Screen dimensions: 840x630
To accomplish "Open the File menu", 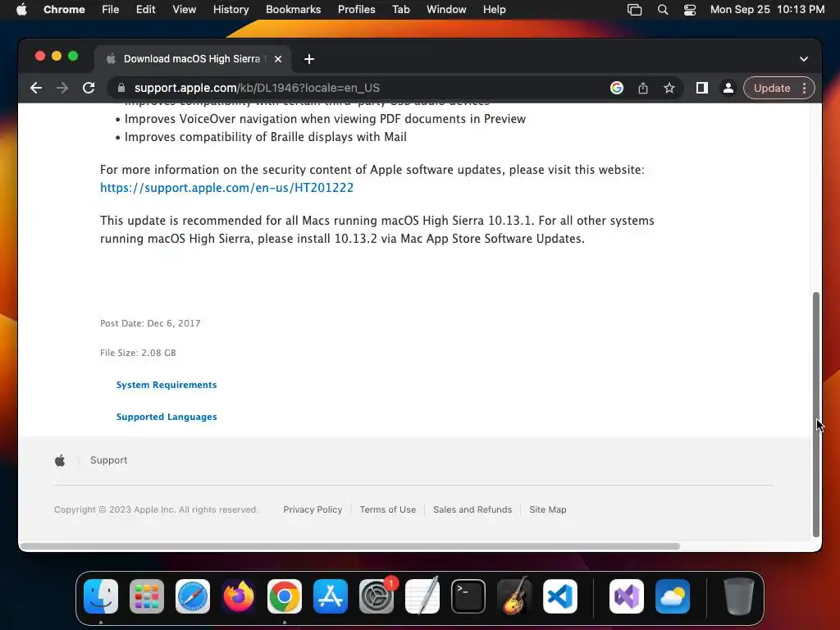I will coord(111,10).
